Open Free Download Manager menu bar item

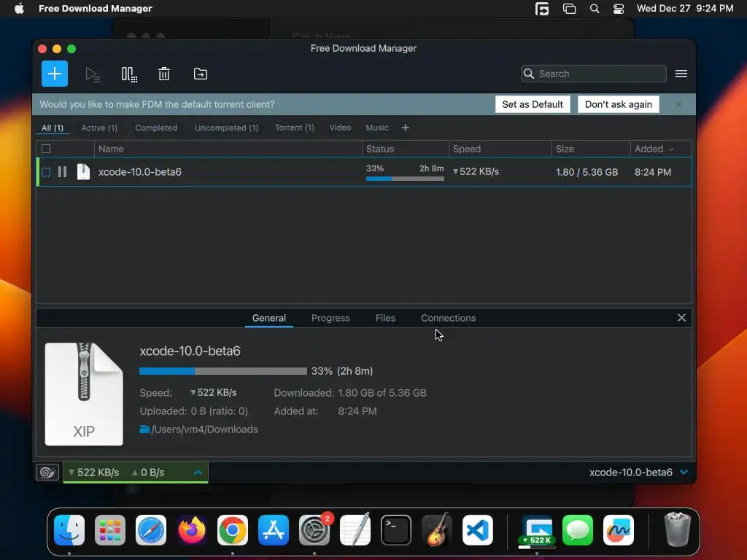[96, 9]
